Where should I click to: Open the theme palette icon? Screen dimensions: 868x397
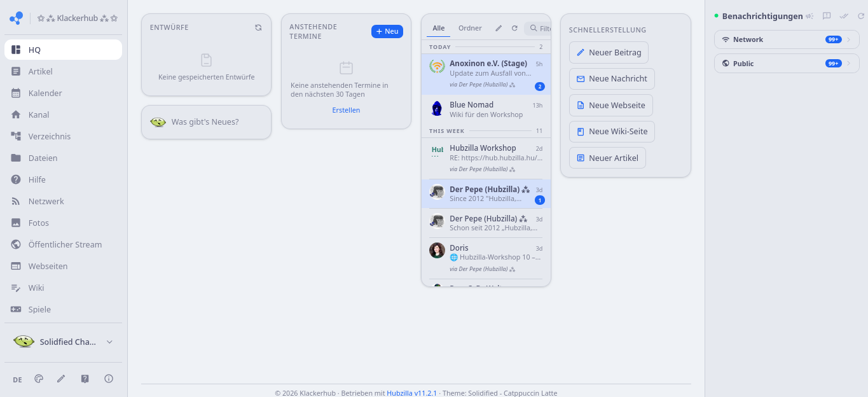39,379
